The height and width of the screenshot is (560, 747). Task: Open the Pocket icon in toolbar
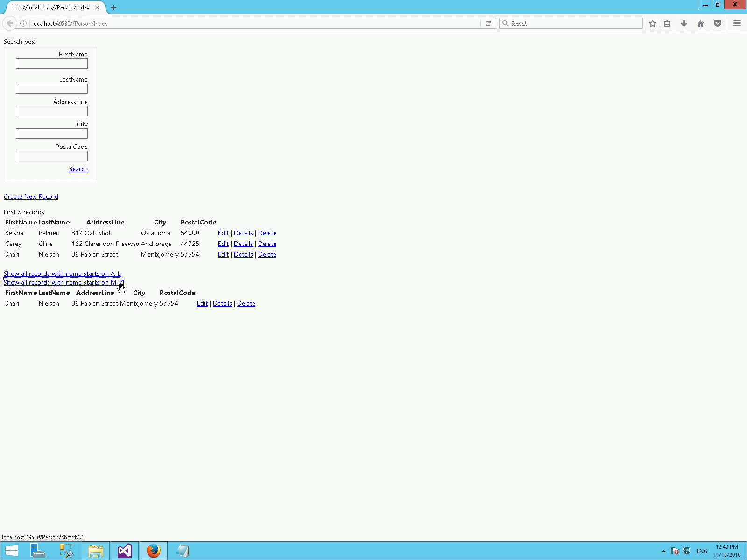pos(718,23)
